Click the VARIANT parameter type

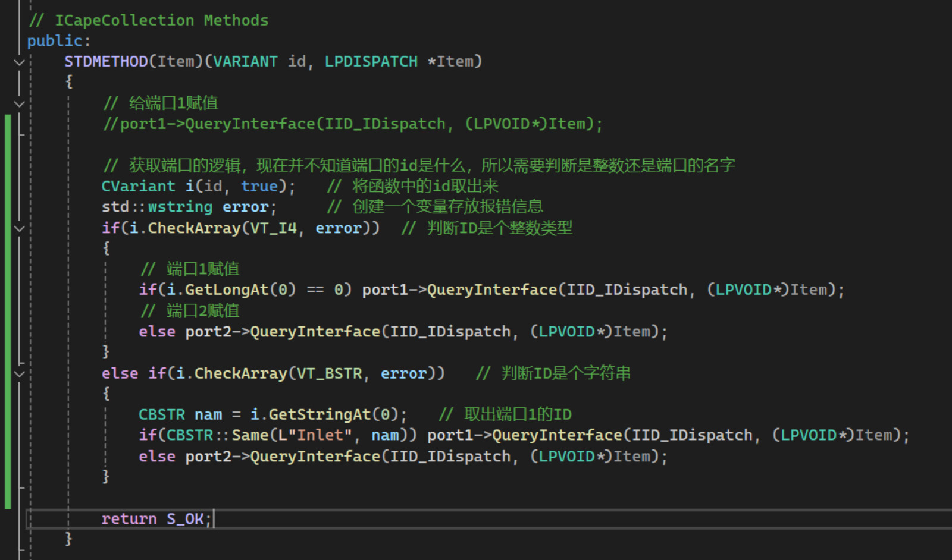click(245, 62)
